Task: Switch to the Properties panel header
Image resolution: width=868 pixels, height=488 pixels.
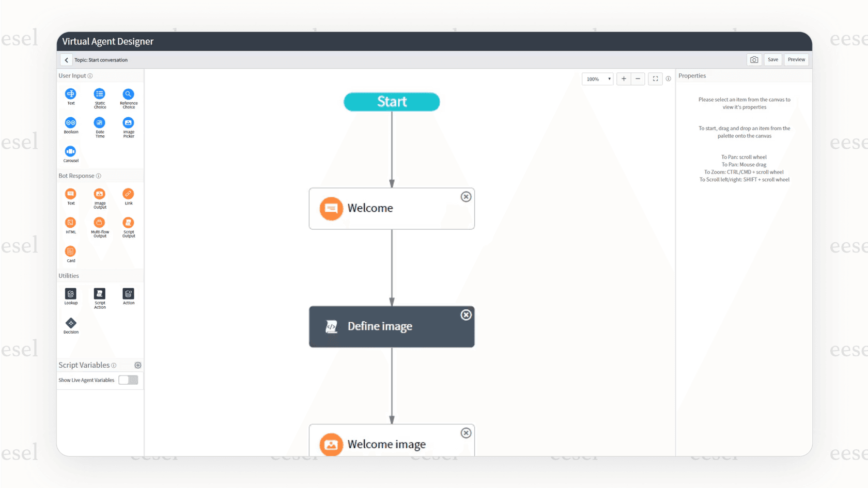Action: 692,75
